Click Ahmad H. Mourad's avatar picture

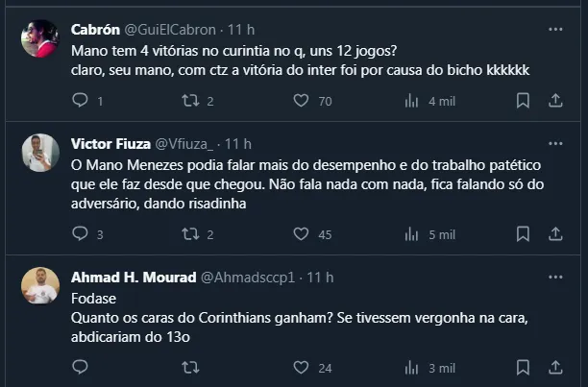40,286
